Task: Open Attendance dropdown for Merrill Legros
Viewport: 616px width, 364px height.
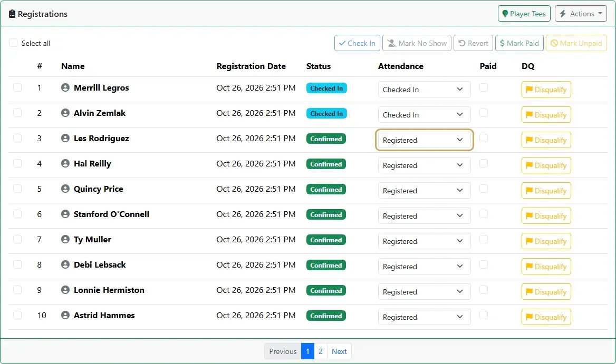Action: coord(424,90)
